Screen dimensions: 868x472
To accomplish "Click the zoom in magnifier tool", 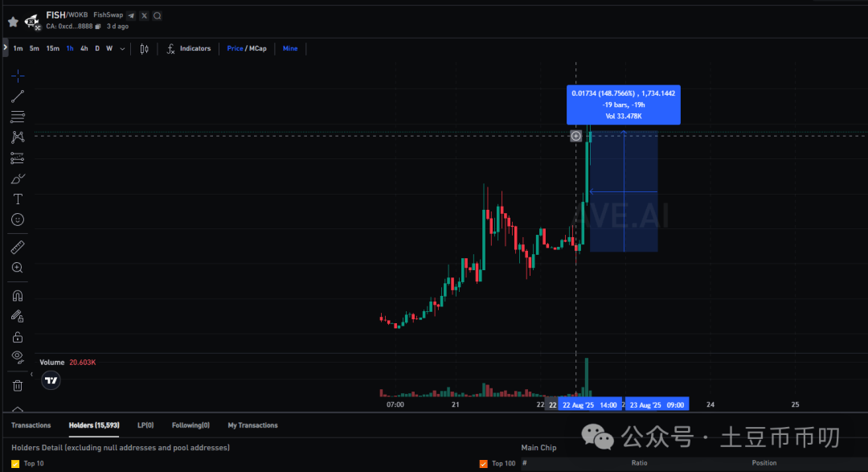I will (18, 268).
